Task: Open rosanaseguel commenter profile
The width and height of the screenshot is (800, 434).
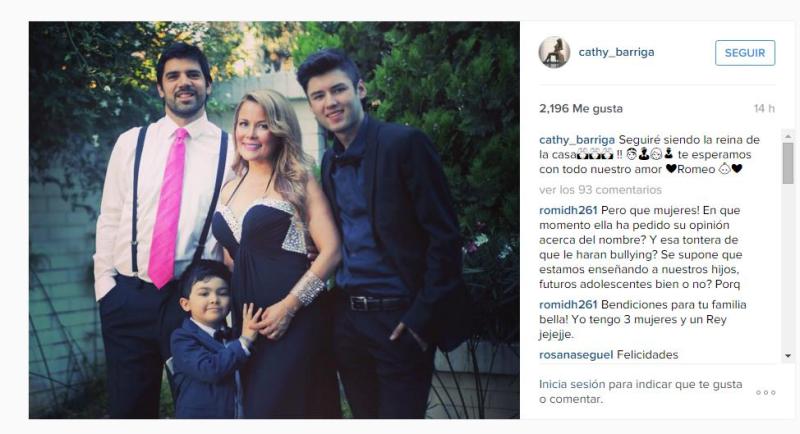Action: [x=576, y=354]
